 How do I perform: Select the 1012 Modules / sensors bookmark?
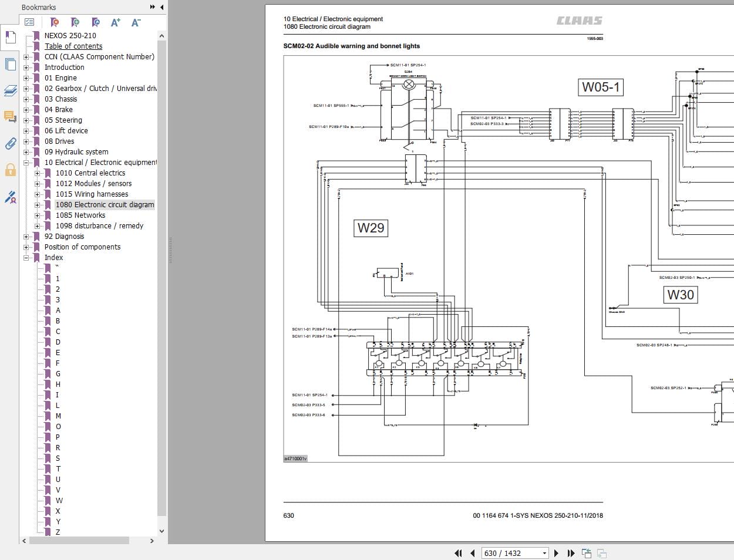(95, 183)
